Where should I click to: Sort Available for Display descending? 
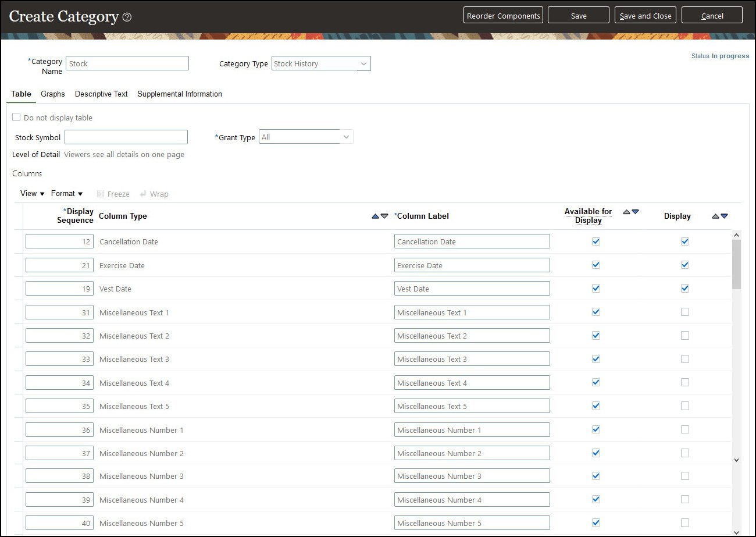pyautogui.click(x=635, y=212)
